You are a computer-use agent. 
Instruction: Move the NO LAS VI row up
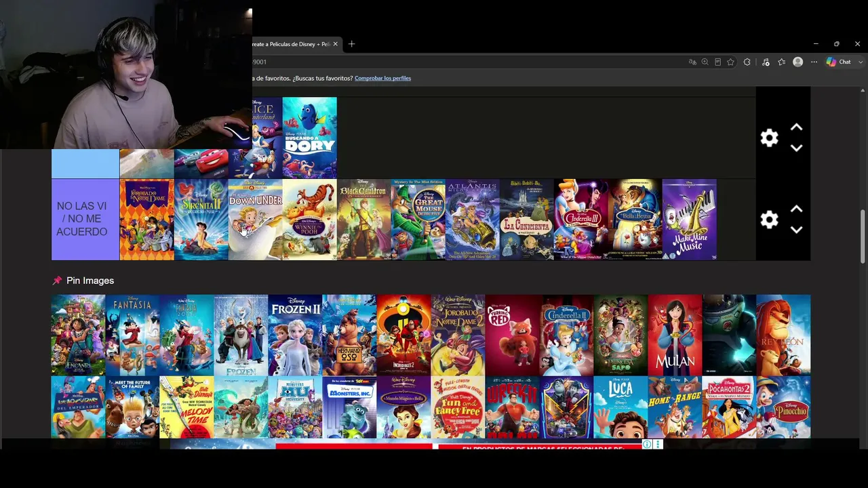[x=797, y=209]
